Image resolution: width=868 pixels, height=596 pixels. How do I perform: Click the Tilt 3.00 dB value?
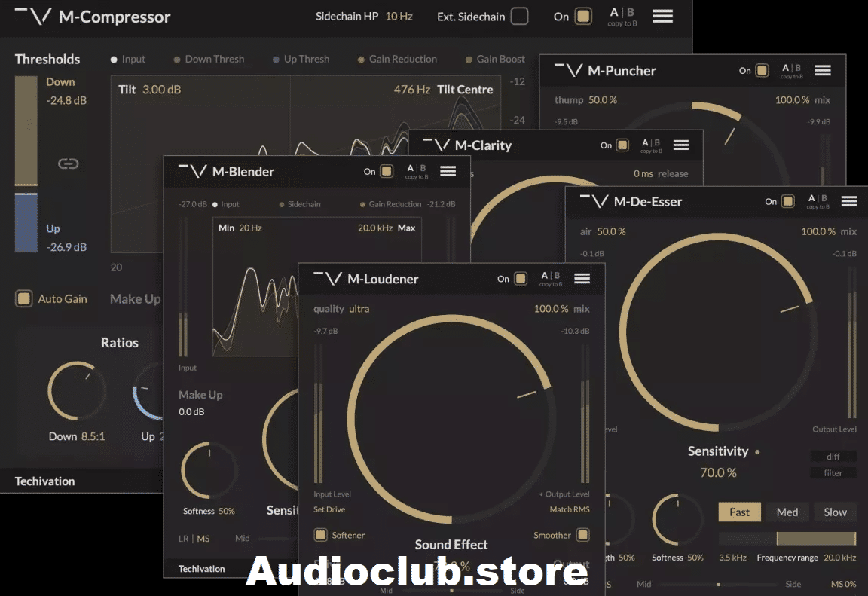click(162, 89)
